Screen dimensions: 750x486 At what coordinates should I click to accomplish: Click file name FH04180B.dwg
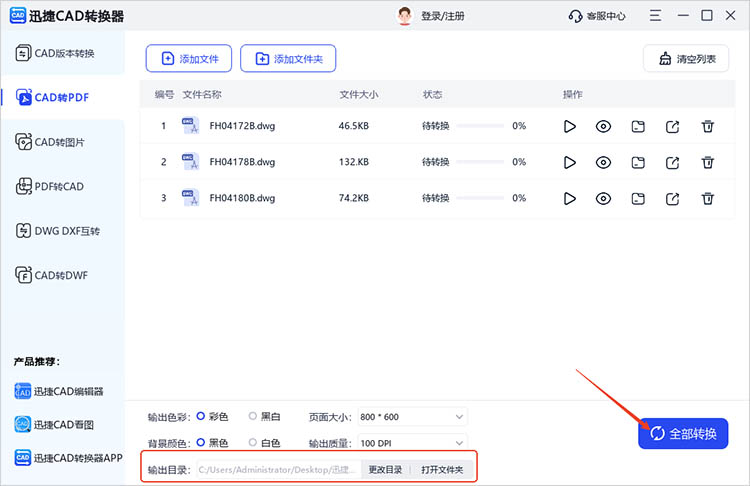pyautogui.click(x=242, y=198)
